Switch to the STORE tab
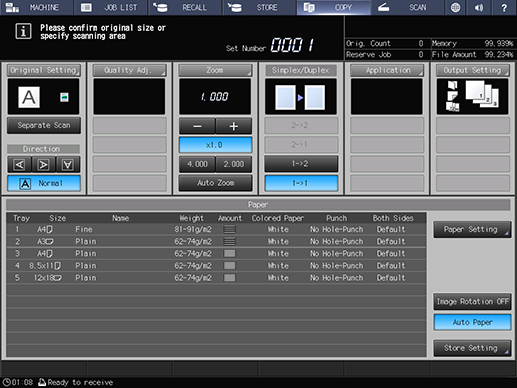This screenshot has height=388, width=517. tap(259, 7)
